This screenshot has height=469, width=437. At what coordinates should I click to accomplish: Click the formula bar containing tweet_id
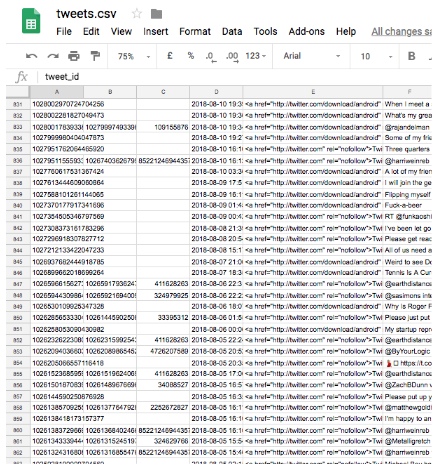233,77
